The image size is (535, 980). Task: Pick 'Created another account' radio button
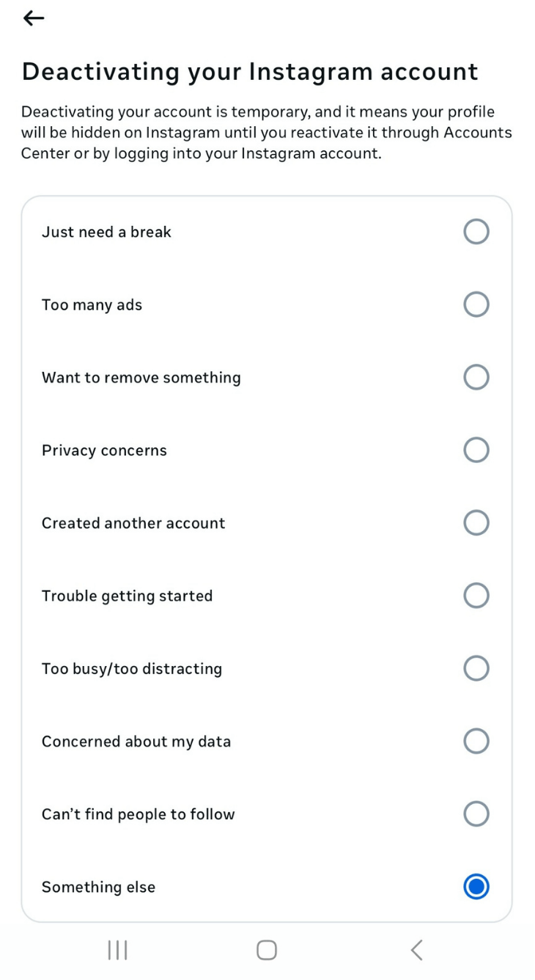point(476,523)
